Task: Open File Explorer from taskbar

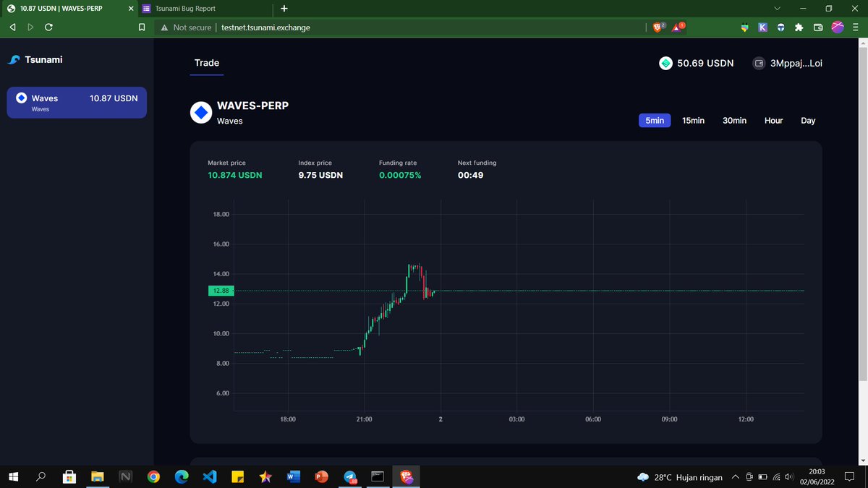Action: [98, 476]
